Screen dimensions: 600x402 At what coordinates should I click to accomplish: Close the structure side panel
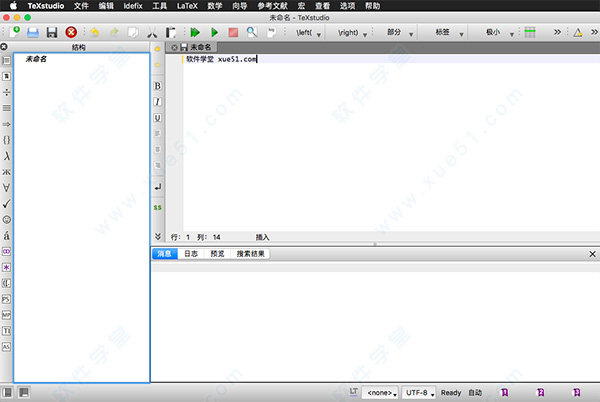4,47
